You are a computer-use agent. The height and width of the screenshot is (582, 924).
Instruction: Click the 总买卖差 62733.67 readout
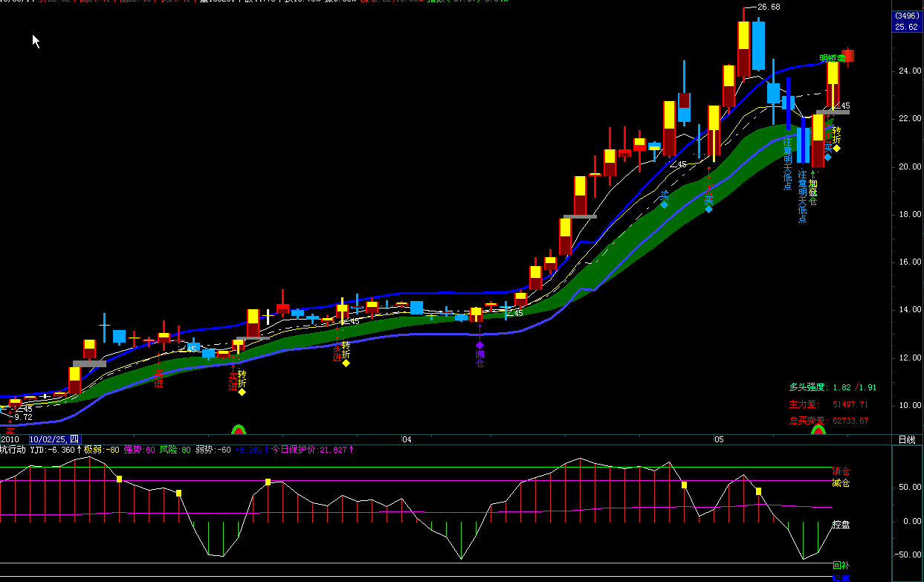coord(829,421)
